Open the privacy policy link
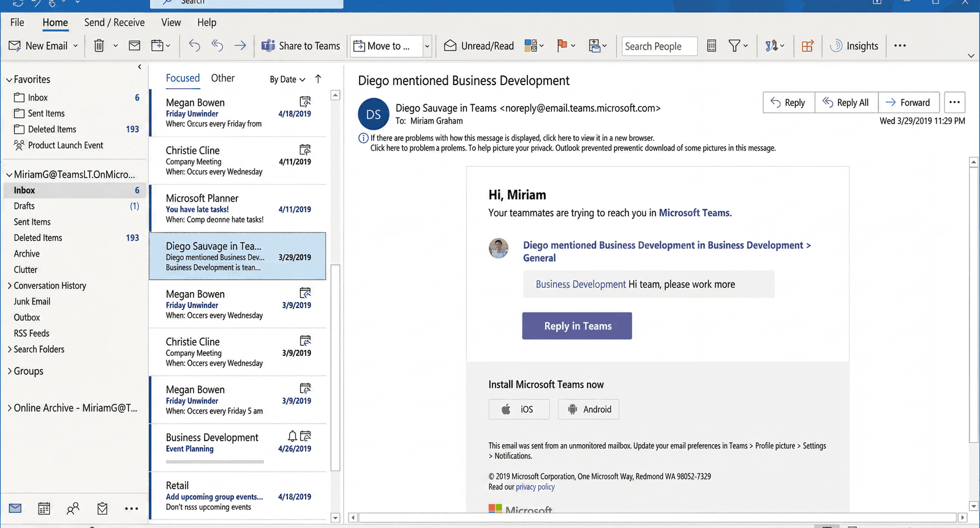Screen dimensions: 980x528 point(535,487)
